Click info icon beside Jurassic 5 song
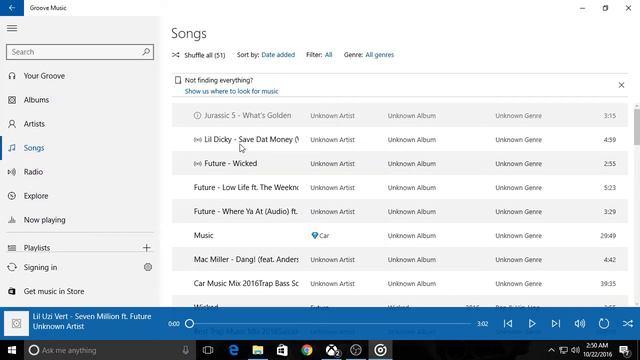The width and height of the screenshot is (640, 360). coord(197,116)
